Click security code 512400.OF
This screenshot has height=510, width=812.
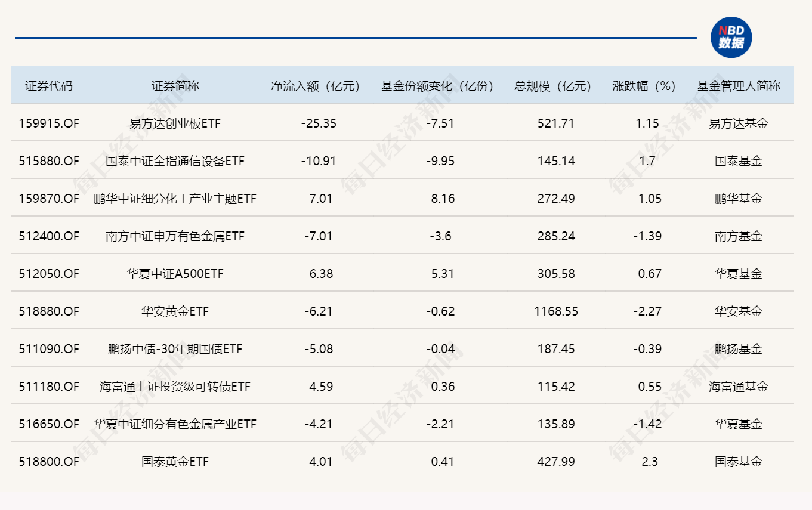[x=49, y=236]
